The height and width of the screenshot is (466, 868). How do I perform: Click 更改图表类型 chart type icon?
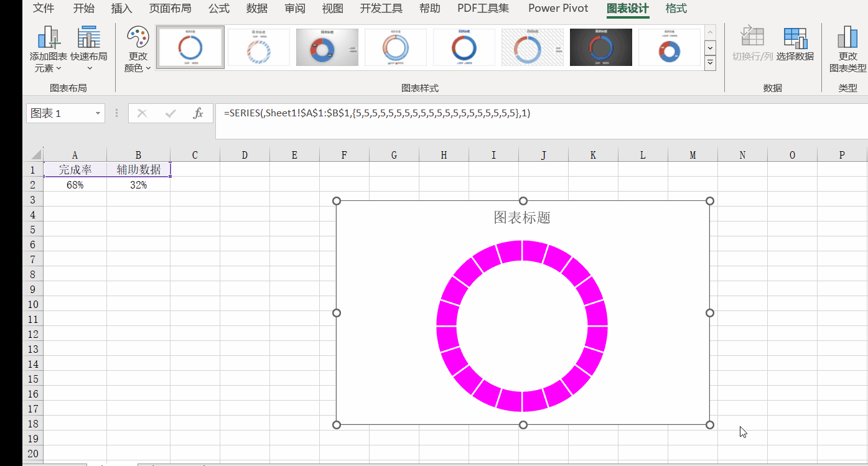pyautogui.click(x=847, y=38)
